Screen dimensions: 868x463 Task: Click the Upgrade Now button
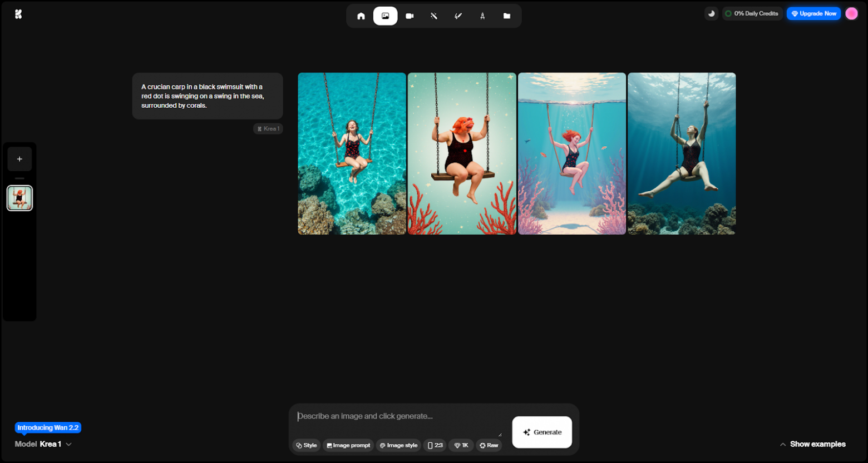813,13
